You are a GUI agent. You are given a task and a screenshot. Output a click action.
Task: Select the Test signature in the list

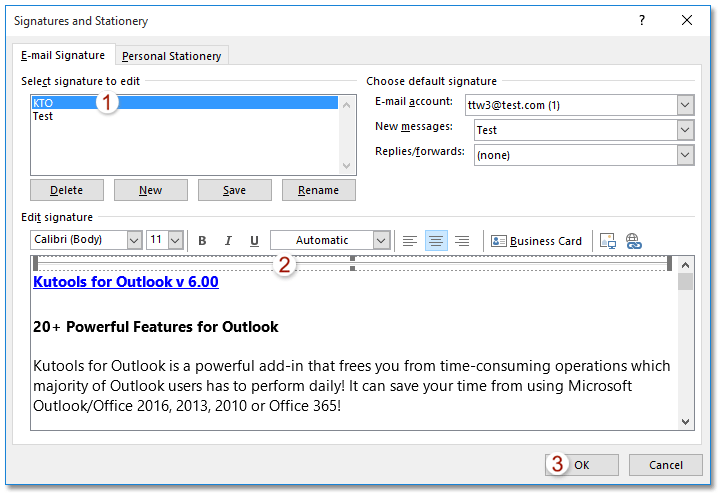[x=185, y=116]
